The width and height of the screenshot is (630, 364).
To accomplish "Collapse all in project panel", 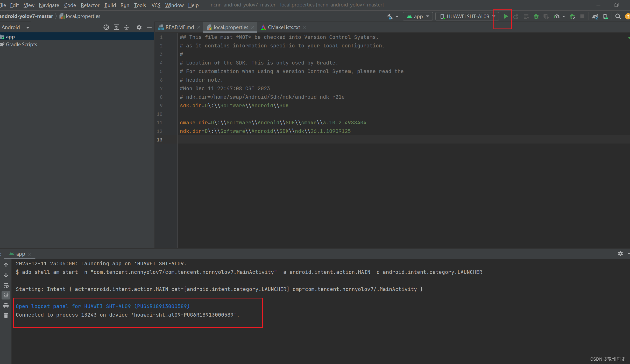I will tap(126, 27).
